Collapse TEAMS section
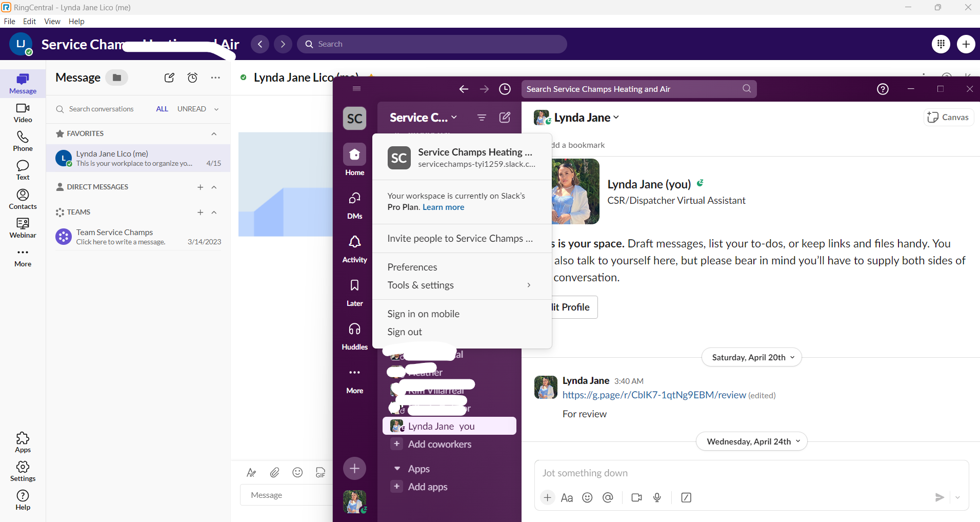 coord(214,212)
